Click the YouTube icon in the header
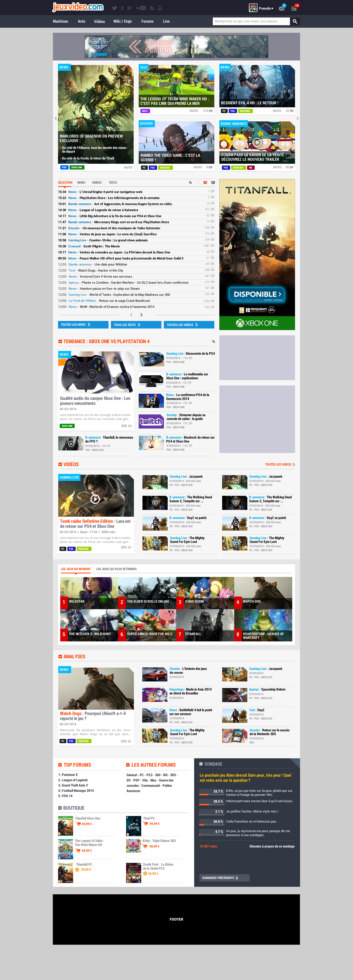This screenshot has height=980, width=353. (x=140, y=8)
